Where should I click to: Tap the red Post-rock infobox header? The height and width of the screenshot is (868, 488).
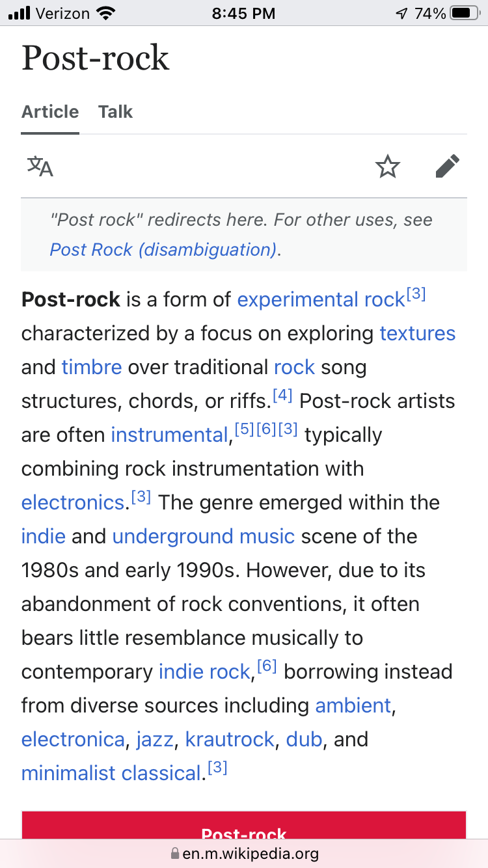coord(244,826)
